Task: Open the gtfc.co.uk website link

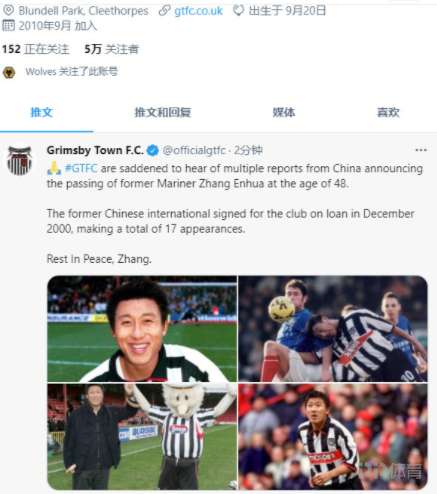Action: (198, 11)
